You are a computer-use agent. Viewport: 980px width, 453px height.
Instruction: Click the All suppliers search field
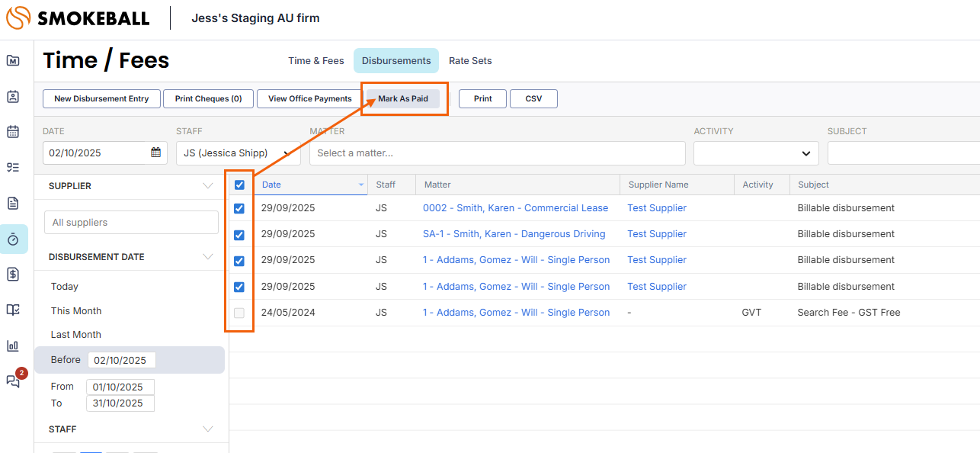pyautogui.click(x=131, y=223)
